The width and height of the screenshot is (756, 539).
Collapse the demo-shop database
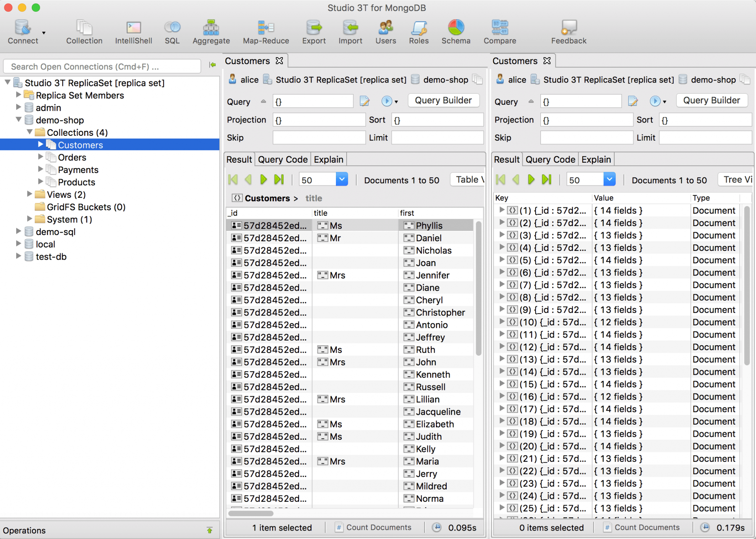(18, 120)
